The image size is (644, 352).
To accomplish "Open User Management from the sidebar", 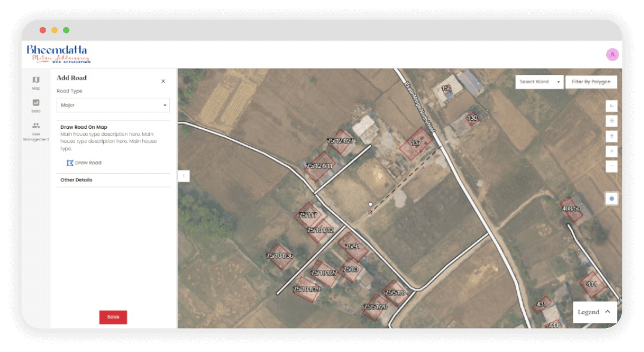I will coord(36,131).
